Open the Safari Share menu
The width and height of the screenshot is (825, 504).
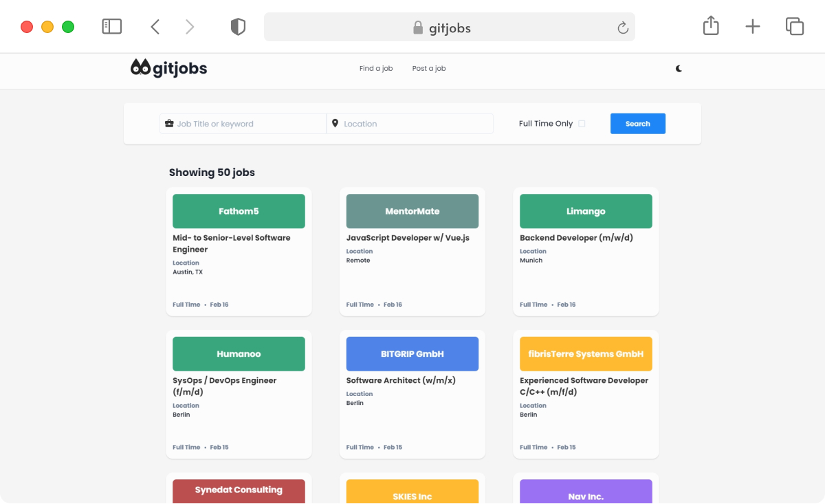pos(710,25)
